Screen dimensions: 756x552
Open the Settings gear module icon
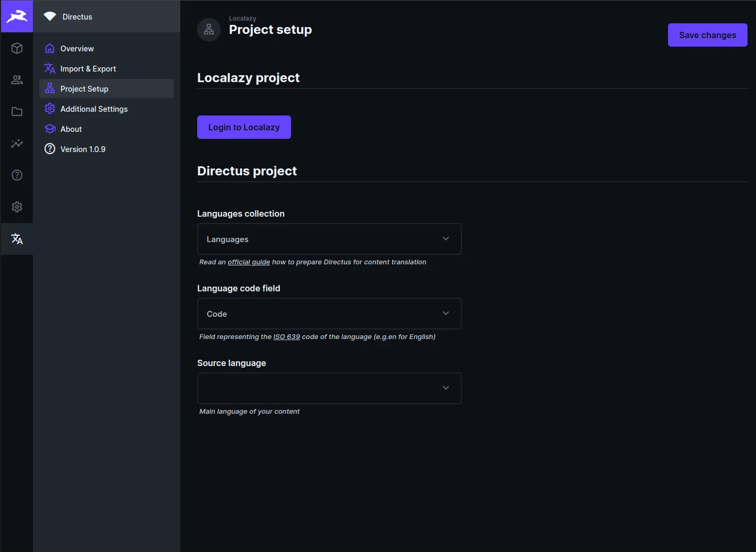click(x=17, y=207)
